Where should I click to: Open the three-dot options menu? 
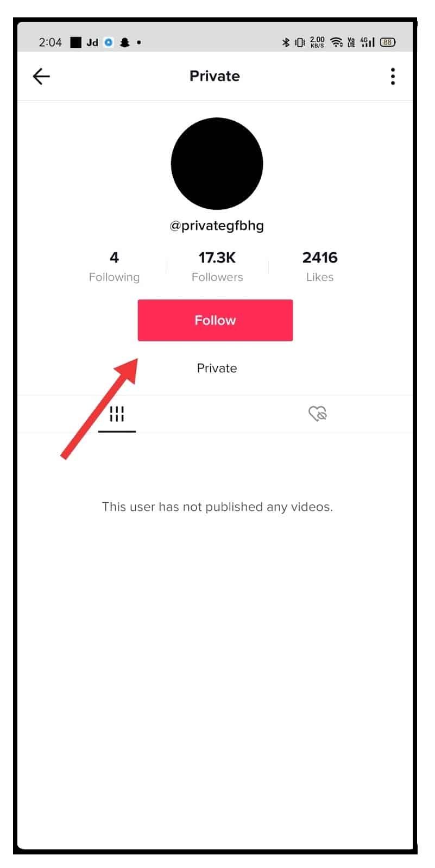393,76
